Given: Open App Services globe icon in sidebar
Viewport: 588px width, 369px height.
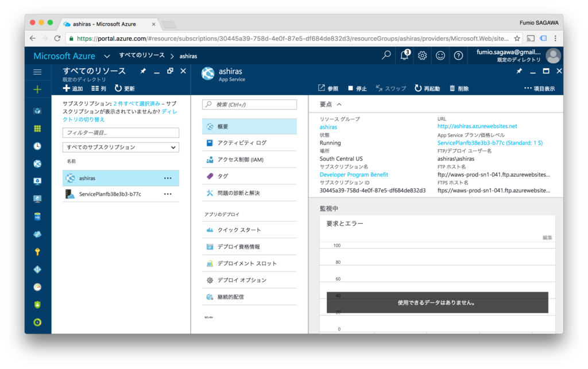Looking at the screenshot, I should tap(37, 164).
